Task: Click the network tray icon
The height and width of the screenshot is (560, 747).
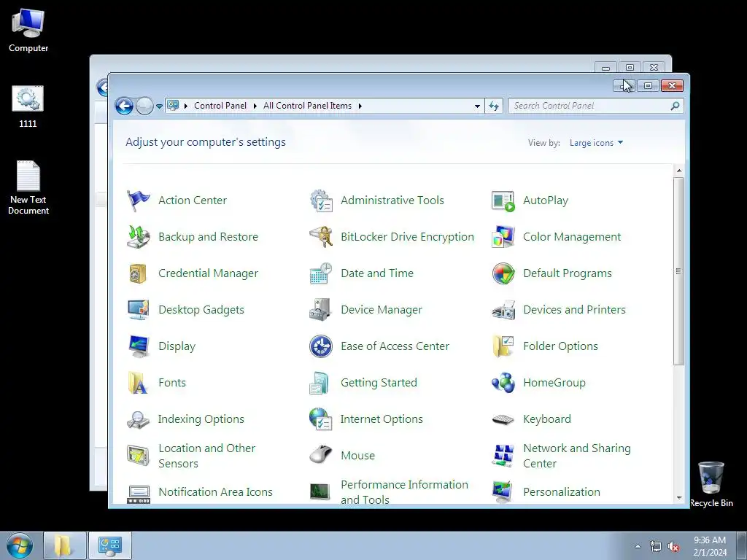Action: pyautogui.click(x=656, y=547)
